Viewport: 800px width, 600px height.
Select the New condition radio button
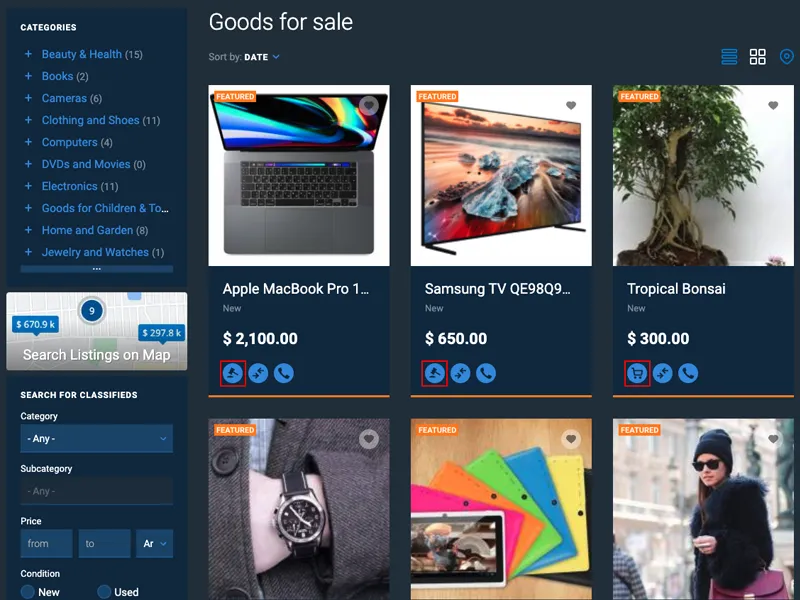point(28,592)
